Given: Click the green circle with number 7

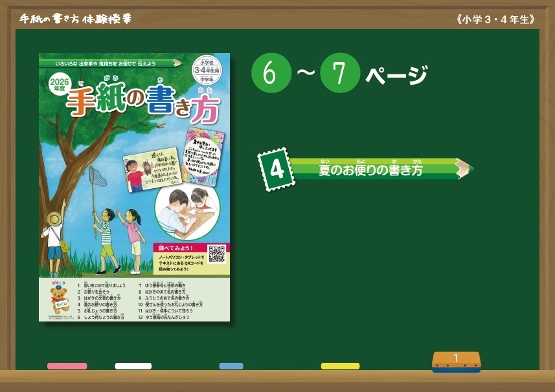Looking at the screenshot, I should point(340,73).
